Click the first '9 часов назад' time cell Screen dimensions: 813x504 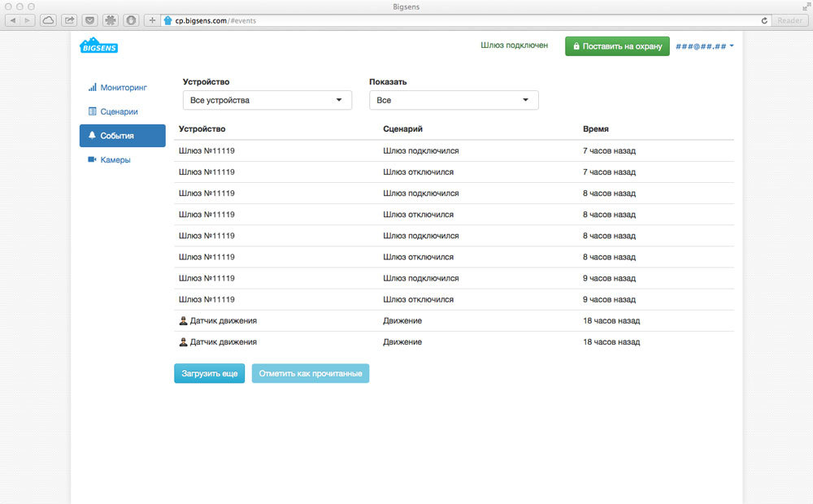click(x=609, y=278)
